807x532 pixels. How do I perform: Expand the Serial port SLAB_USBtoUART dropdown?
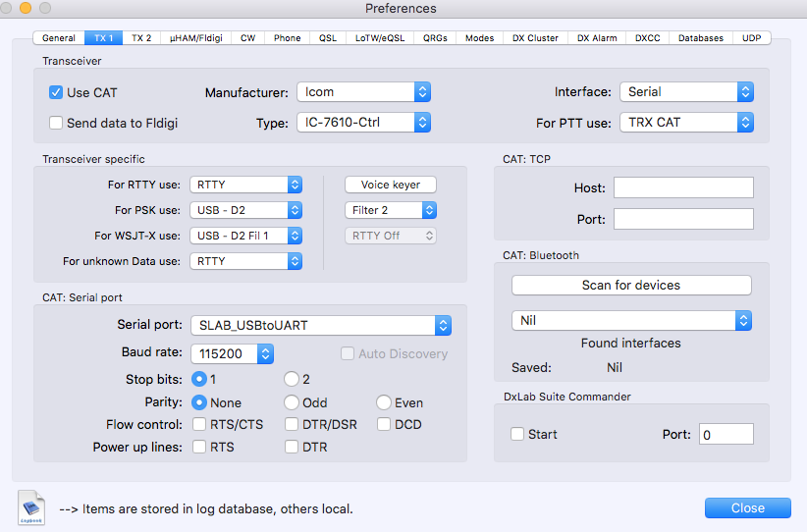(320, 326)
